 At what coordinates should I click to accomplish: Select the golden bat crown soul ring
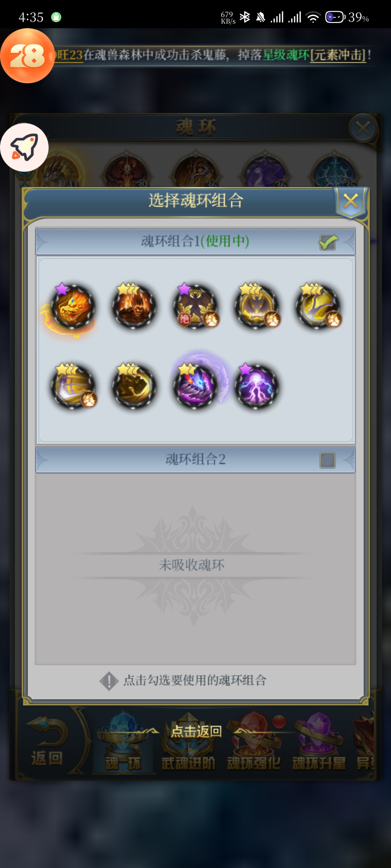(256, 307)
